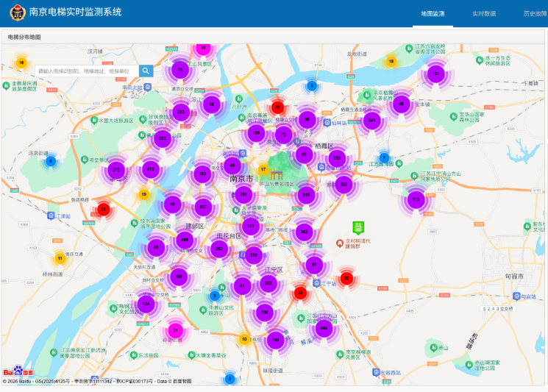The height and width of the screenshot is (392, 548).
Task: Click the yellow cluster marker labeled 18
Action: pyautogui.click(x=391, y=61)
